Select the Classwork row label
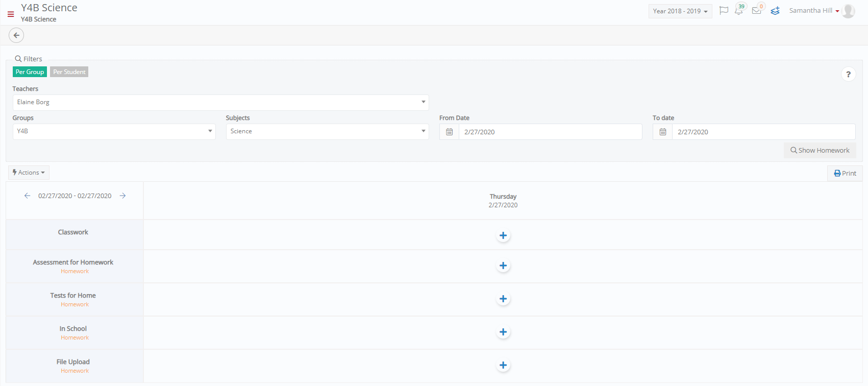Screen dimensions: 868x386 [73, 232]
